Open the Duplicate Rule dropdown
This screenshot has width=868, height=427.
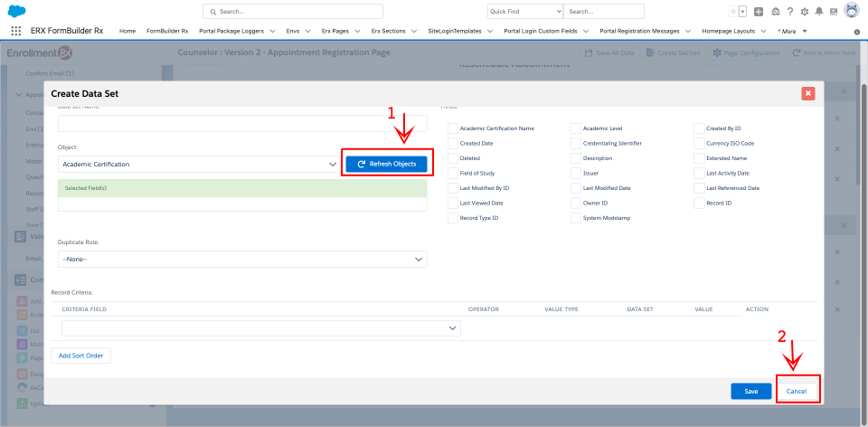[242, 260]
